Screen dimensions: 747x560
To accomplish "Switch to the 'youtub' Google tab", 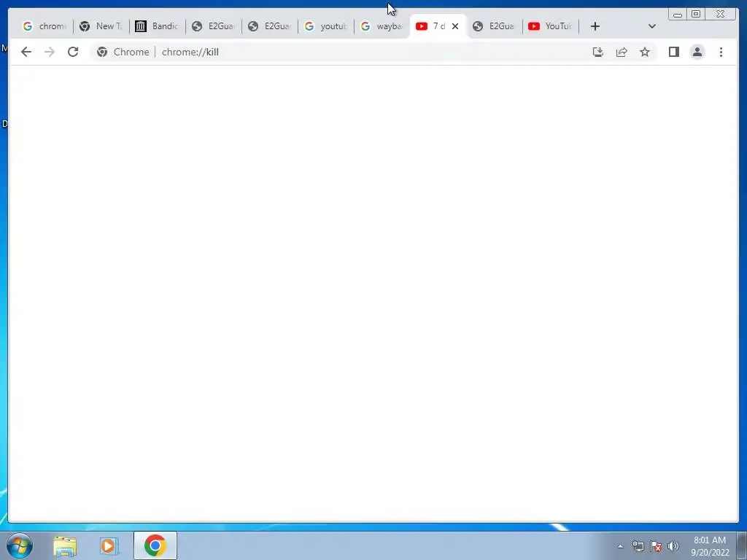I will [x=326, y=26].
